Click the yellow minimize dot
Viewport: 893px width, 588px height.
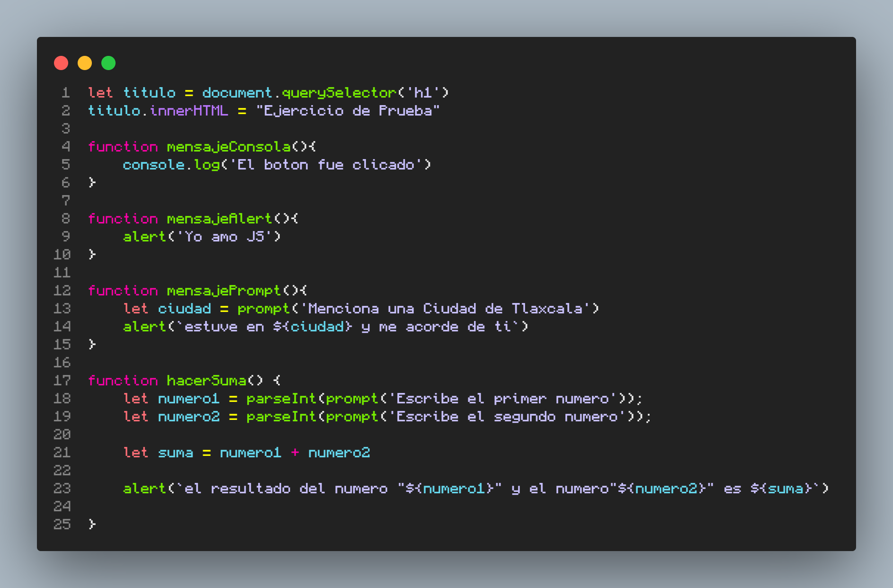point(85,63)
